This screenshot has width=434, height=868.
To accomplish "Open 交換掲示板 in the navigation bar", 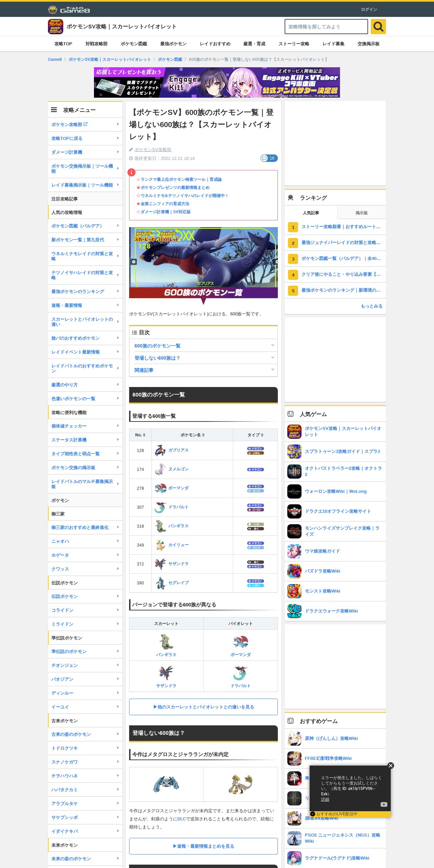I will click(x=368, y=44).
